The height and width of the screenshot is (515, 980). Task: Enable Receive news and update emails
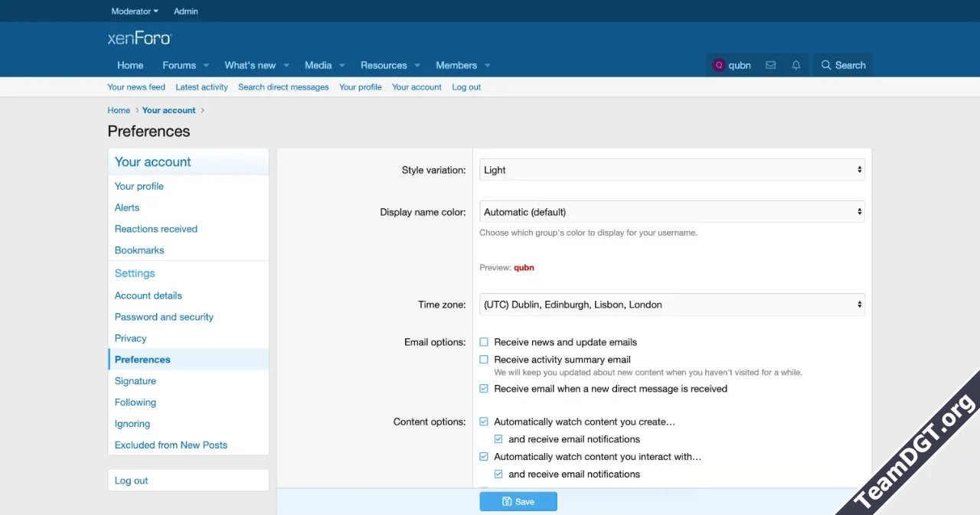(484, 342)
